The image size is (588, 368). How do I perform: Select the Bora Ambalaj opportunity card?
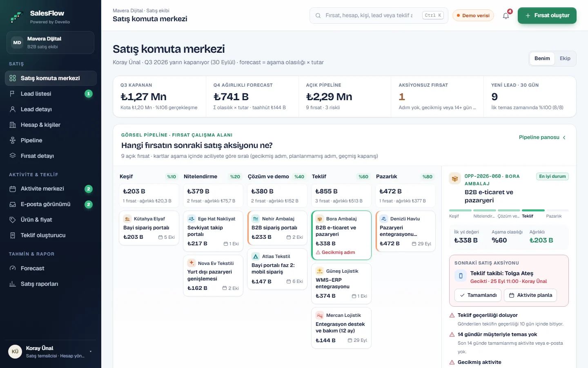(341, 235)
